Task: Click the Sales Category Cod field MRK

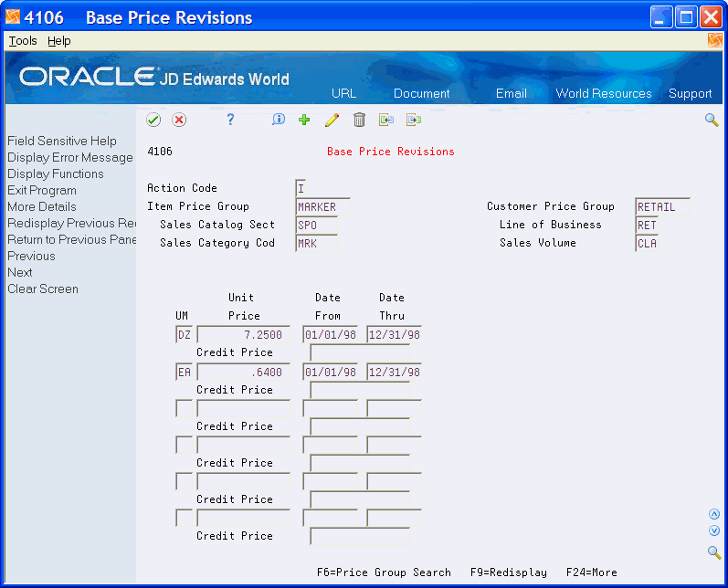Action: tap(317, 243)
